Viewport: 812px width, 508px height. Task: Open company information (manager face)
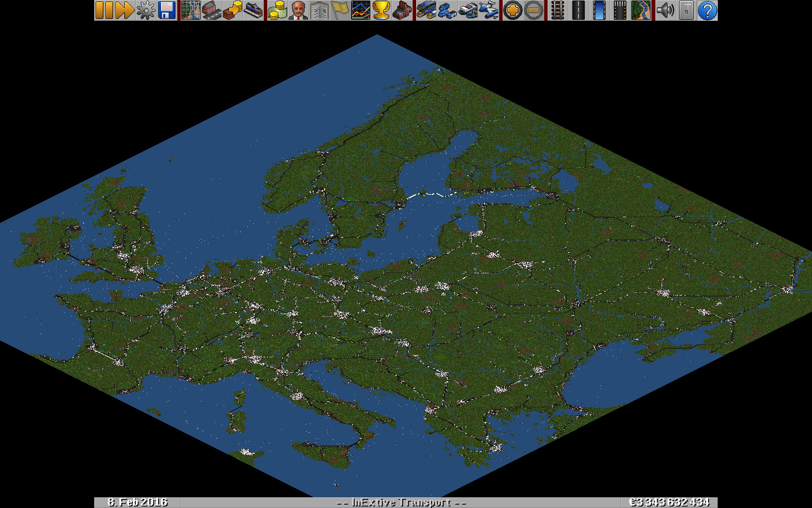point(298,10)
